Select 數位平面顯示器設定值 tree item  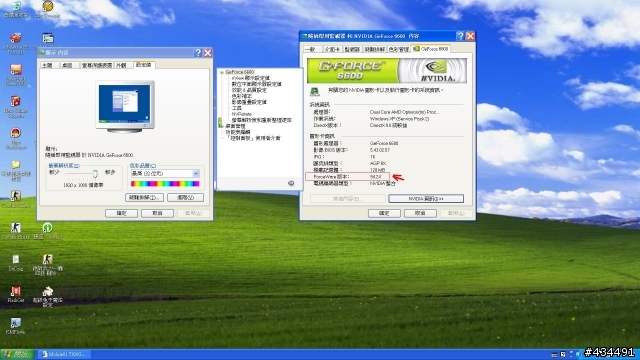257,84
